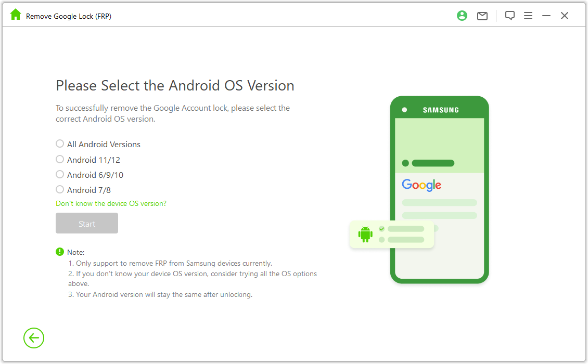Click the orange exclamation icon beside Note

pyautogui.click(x=59, y=252)
